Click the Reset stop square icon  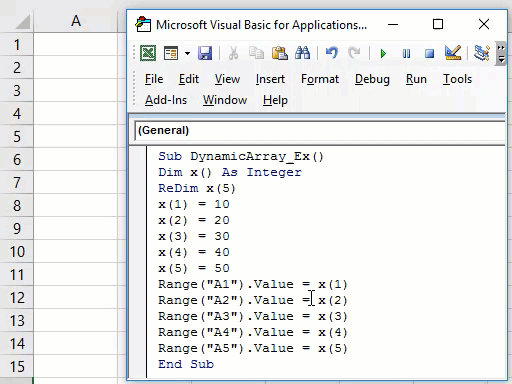(429, 53)
